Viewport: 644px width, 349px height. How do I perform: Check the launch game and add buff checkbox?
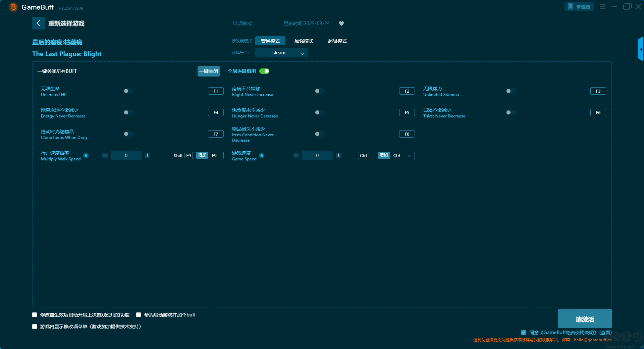click(x=139, y=315)
